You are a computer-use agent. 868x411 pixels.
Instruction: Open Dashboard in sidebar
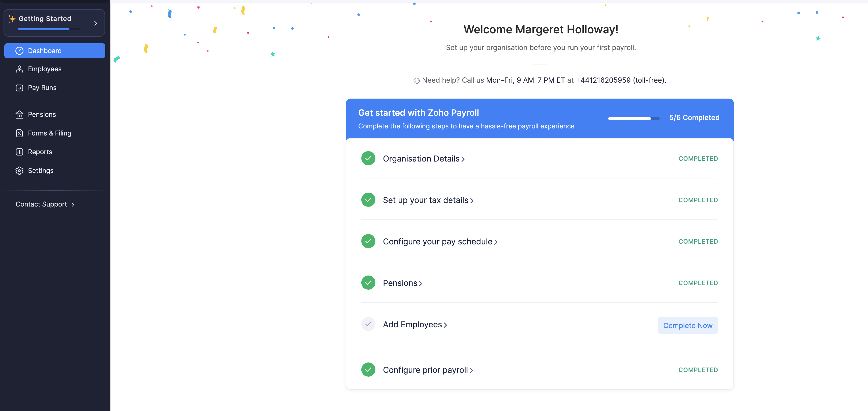(x=55, y=51)
